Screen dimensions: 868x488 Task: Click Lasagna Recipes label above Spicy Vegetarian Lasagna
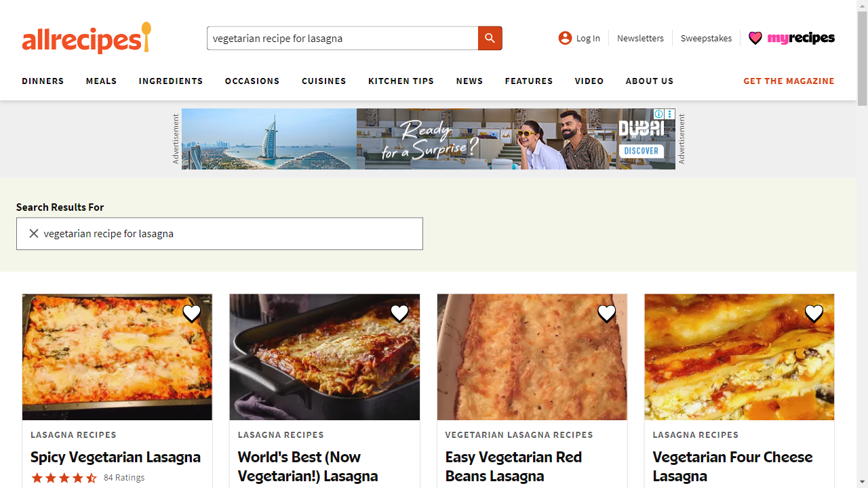(x=73, y=435)
